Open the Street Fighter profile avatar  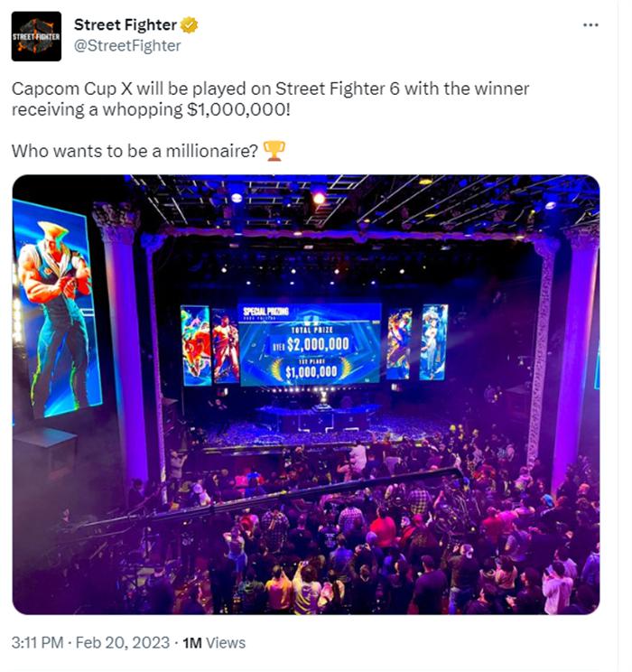coord(36,36)
